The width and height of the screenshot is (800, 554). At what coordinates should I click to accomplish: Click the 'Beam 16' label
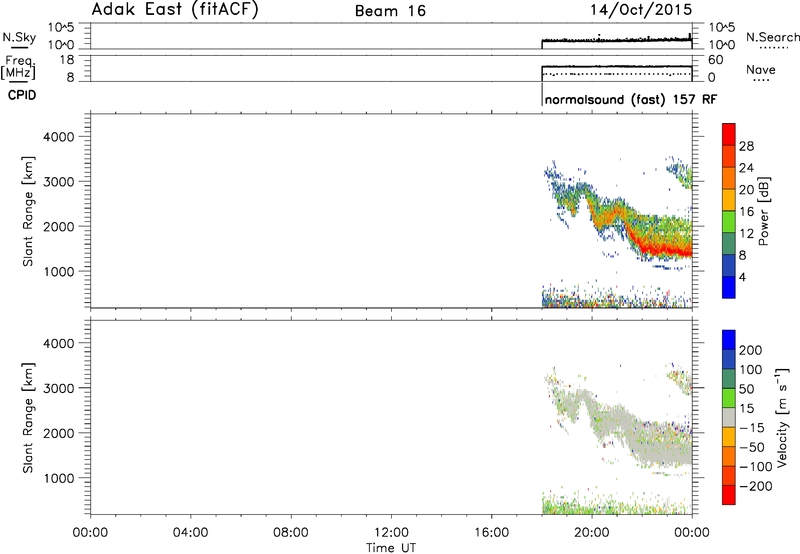point(390,11)
